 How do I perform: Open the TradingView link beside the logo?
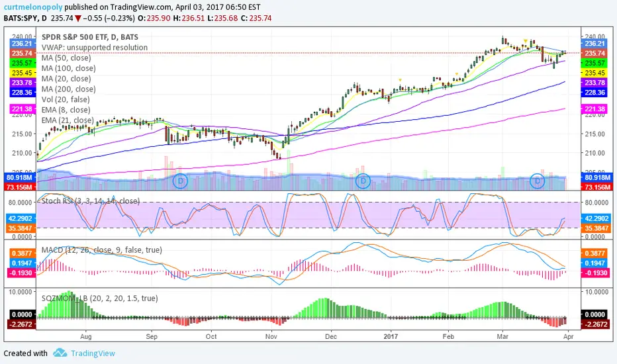(x=93, y=353)
